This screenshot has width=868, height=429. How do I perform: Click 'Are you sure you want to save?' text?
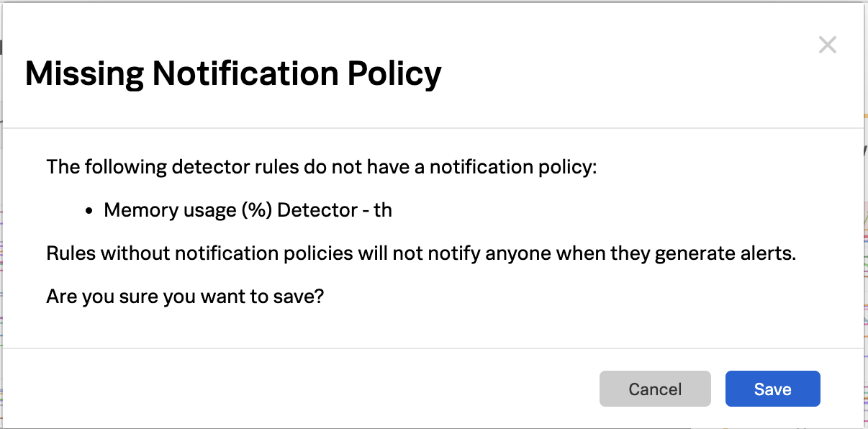185,296
